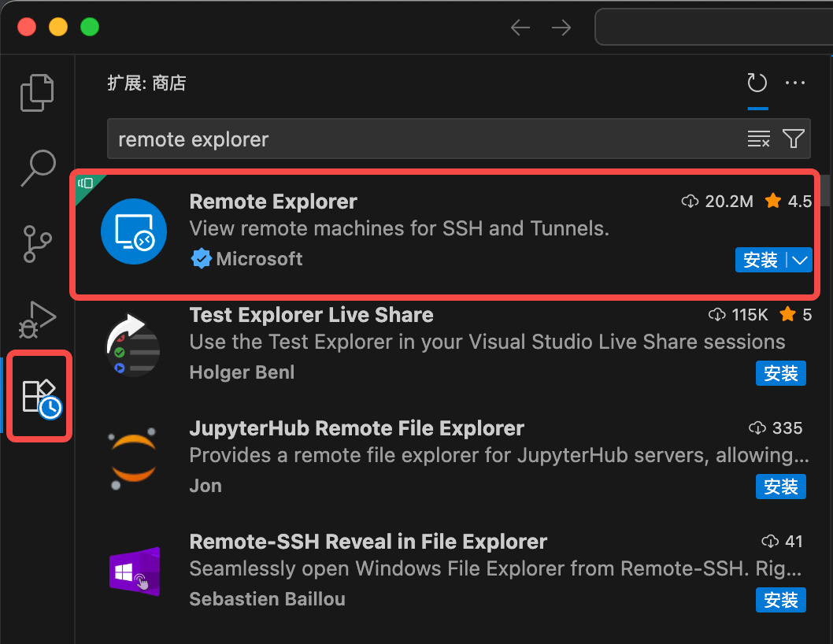833x644 pixels.
Task: Clear extension search results
Action: tap(758, 139)
